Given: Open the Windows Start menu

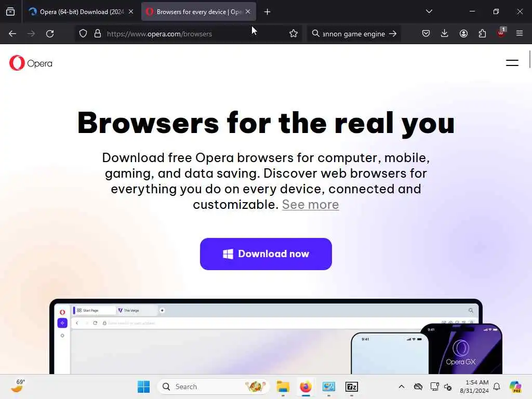Looking at the screenshot, I should (x=143, y=387).
